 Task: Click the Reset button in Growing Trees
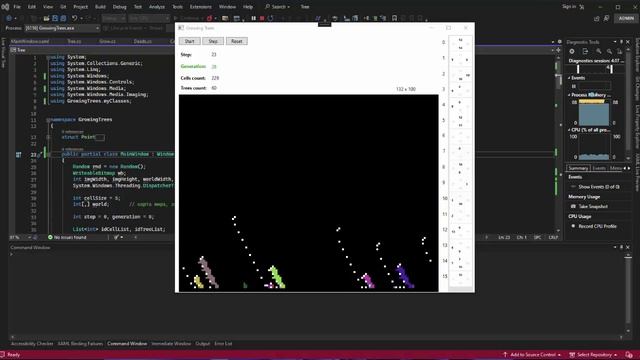click(x=237, y=41)
